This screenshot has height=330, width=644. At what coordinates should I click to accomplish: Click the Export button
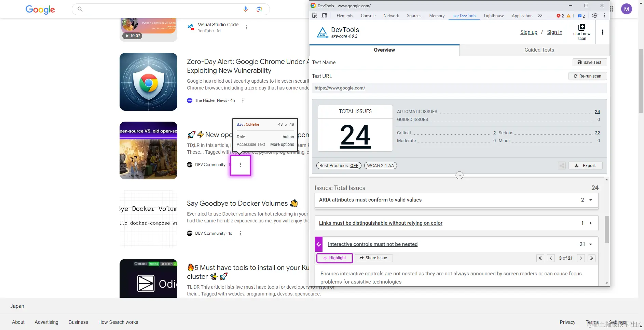[585, 166]
